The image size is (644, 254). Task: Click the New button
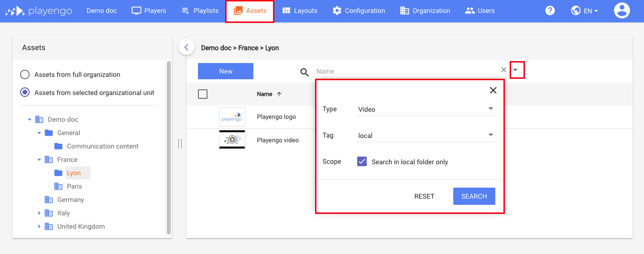pyautogui.click(x=226, y=71)
